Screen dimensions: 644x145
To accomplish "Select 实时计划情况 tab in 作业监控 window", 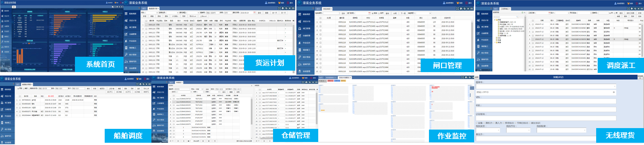I will pos(345,78).
